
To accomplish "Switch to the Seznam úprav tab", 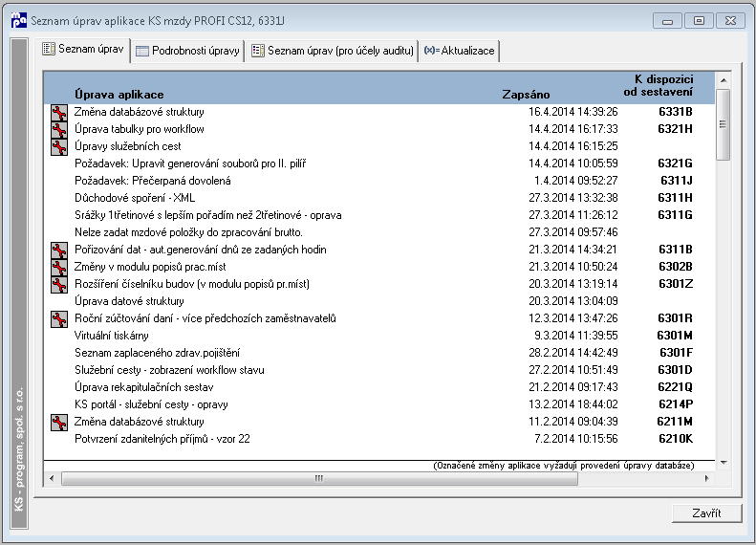I will click(83, 49).
